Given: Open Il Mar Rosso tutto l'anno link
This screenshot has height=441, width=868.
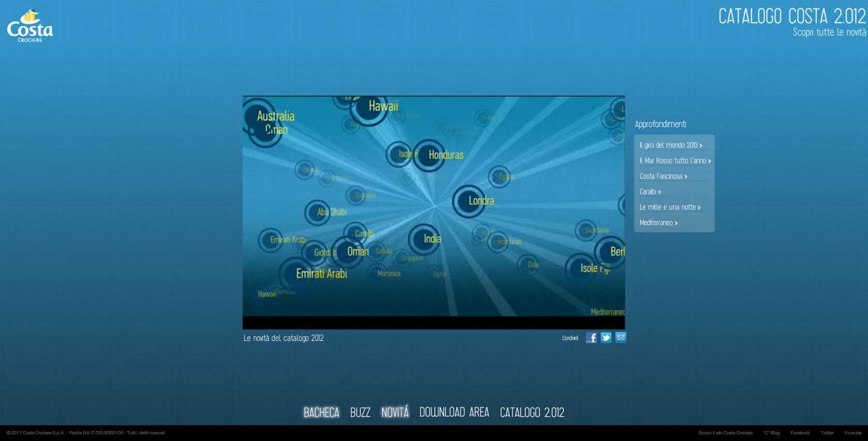Looking at the screenshot, I should (675, 161).
